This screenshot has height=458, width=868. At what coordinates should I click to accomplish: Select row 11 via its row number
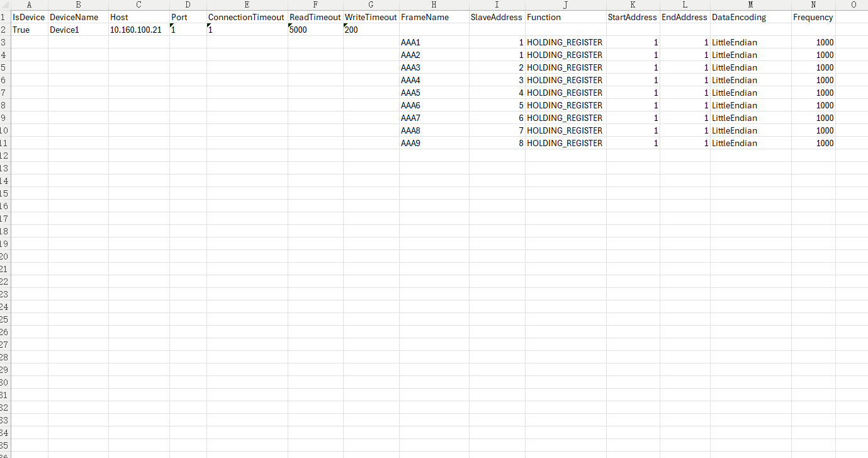tap(4, 143)
